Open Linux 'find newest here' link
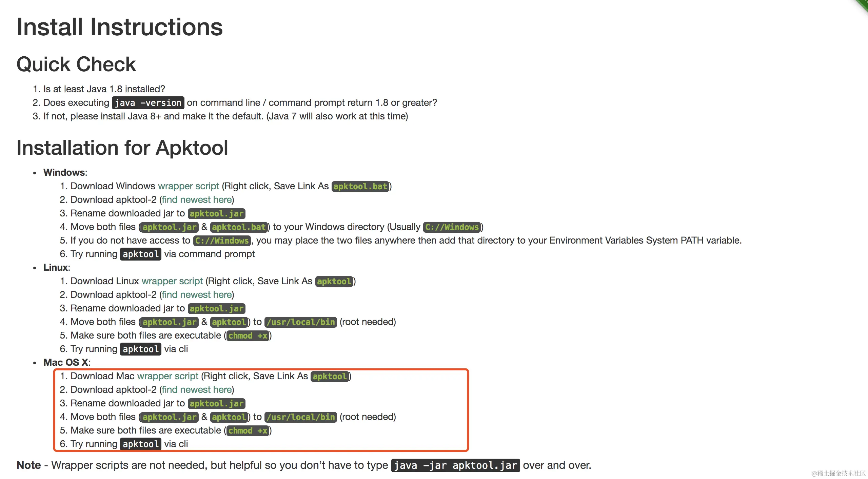Screen dimensions: 868x479 197,294
